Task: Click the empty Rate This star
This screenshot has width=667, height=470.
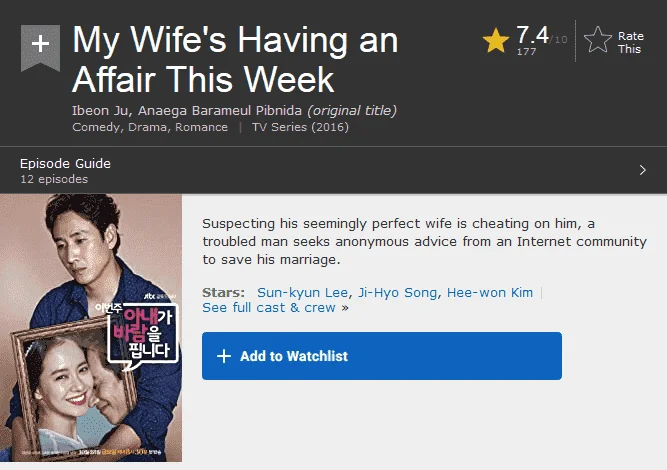Action: coord(598,40)
